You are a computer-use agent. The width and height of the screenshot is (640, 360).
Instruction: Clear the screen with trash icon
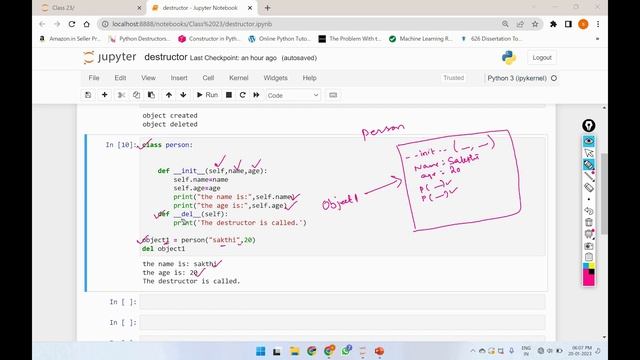pos(589,222)
